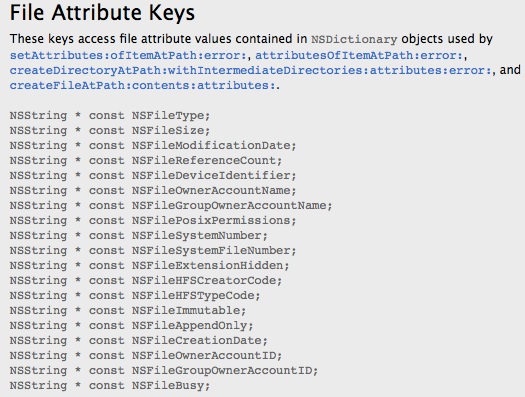Open the createFileAtPath:contents:attributes: link
525x397 pixels.
[142, 85]
